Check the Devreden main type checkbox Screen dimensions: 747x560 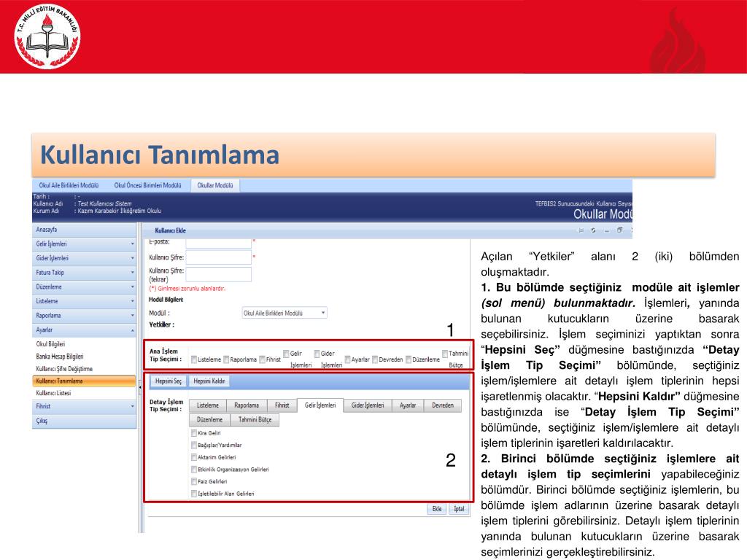[x=375, y=359]
